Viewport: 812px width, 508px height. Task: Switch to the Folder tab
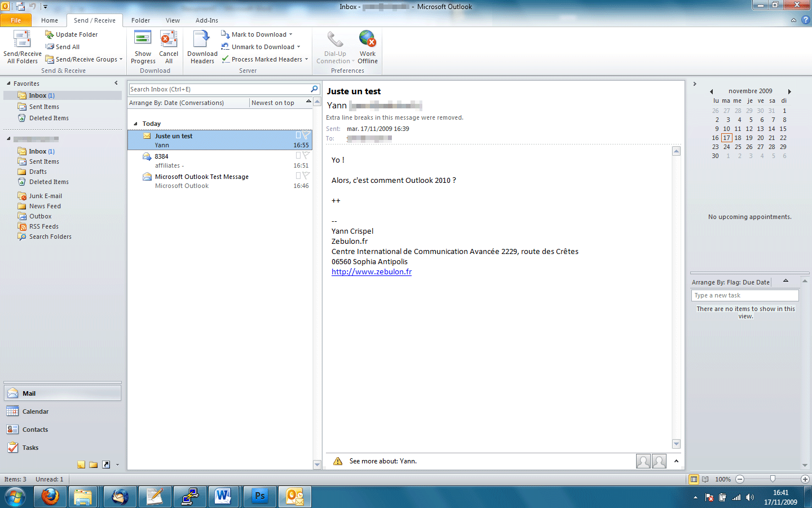tap(141, 20)
